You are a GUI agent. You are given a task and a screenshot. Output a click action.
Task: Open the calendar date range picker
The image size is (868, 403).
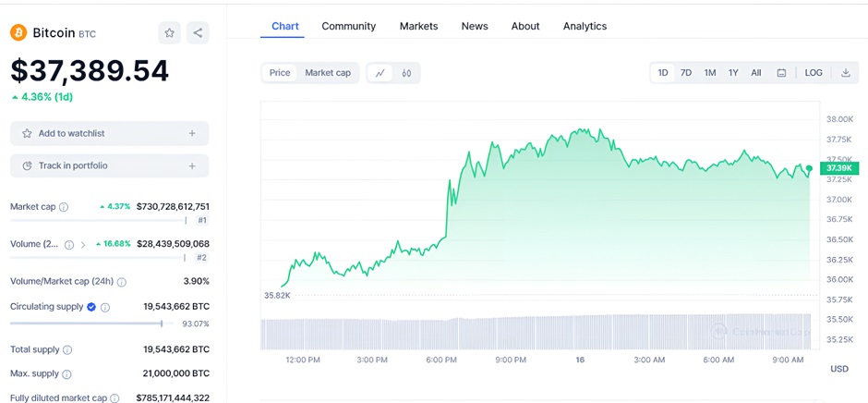point(782,73)
